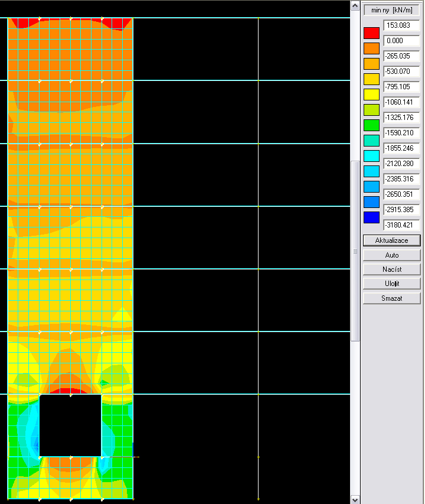This screenshot has height=504, width=425.
Task: Click the dark blue legend color swatch
Action: [x=372, y=217]
